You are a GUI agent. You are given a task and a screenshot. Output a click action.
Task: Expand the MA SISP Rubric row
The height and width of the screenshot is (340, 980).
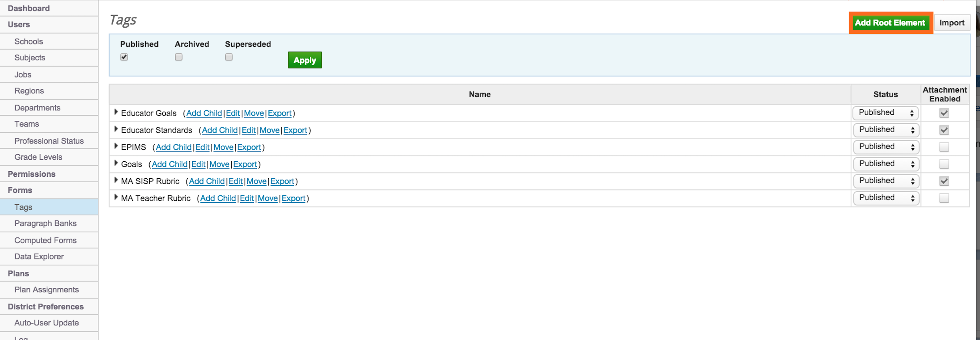pos(116,181)
